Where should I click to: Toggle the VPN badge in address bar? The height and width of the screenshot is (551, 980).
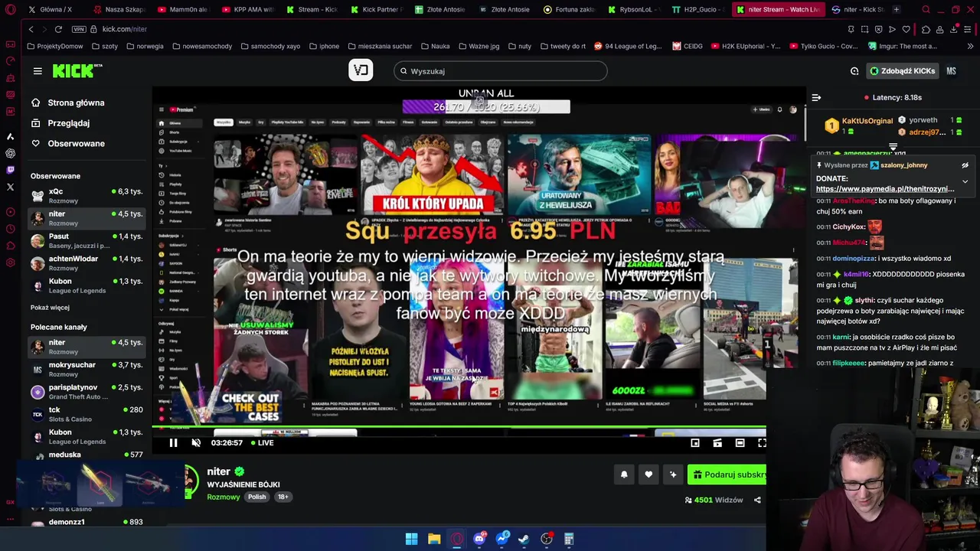[79, 29]
